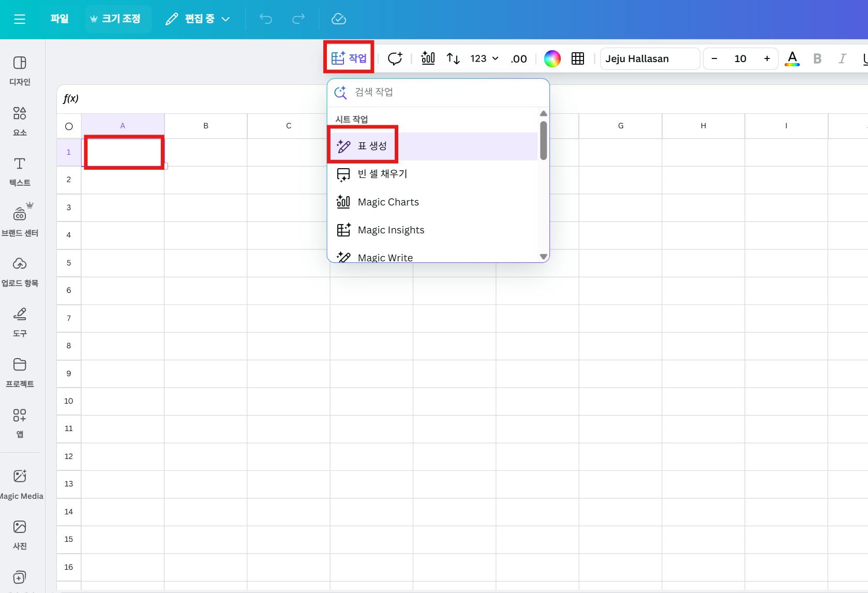Viewport: 868px width, 593px height.
Task: Increase font size with plus button
Action: click(767, 58)
